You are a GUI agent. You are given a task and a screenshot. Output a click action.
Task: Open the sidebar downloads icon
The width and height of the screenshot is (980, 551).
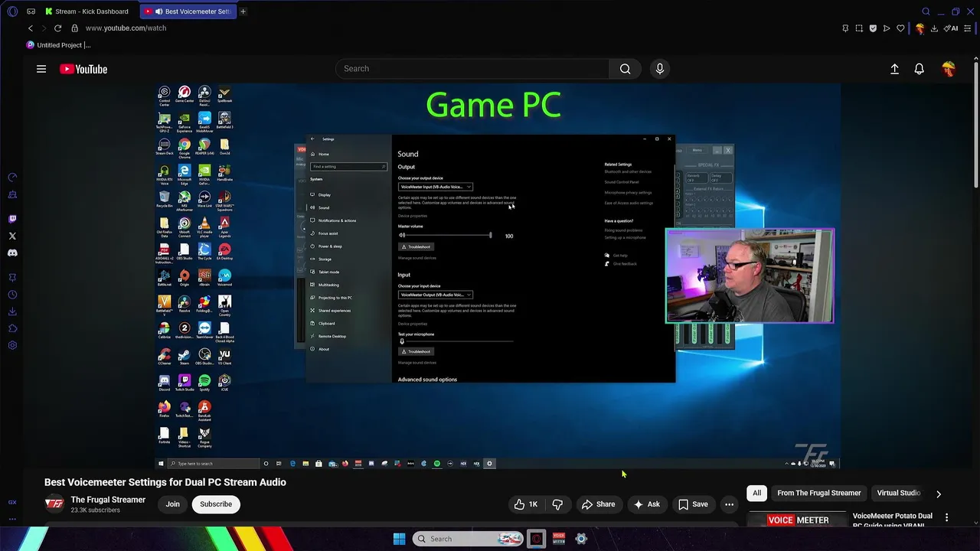pos(12,311)
